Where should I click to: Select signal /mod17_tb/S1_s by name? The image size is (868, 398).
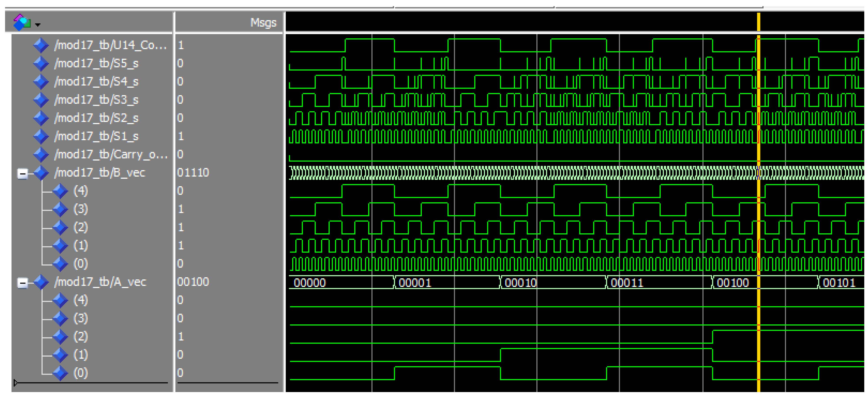tap(96, 136)
